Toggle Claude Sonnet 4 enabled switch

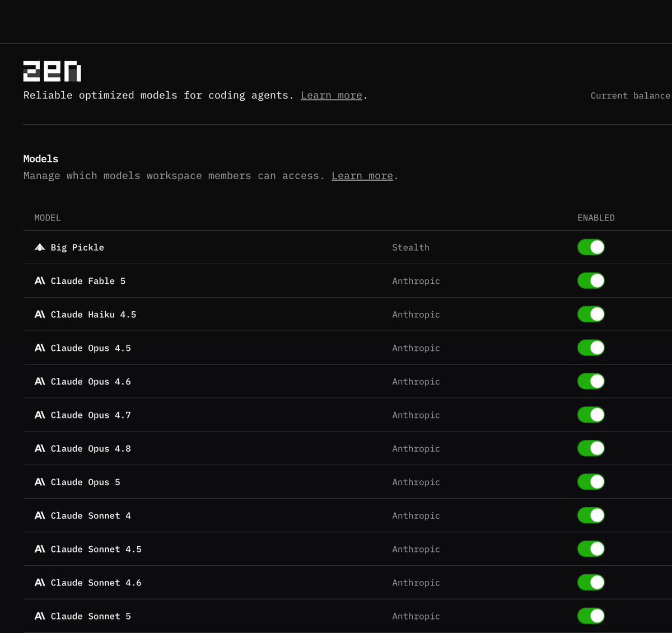pos(591,515)
